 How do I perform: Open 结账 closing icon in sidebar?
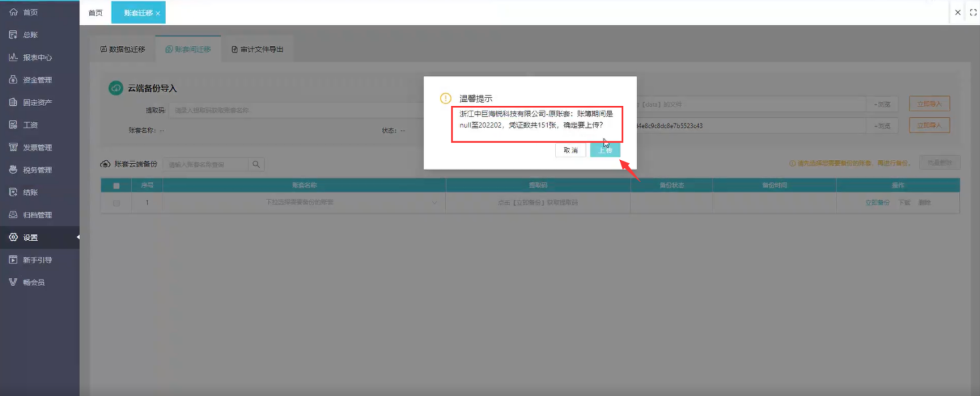13,192
